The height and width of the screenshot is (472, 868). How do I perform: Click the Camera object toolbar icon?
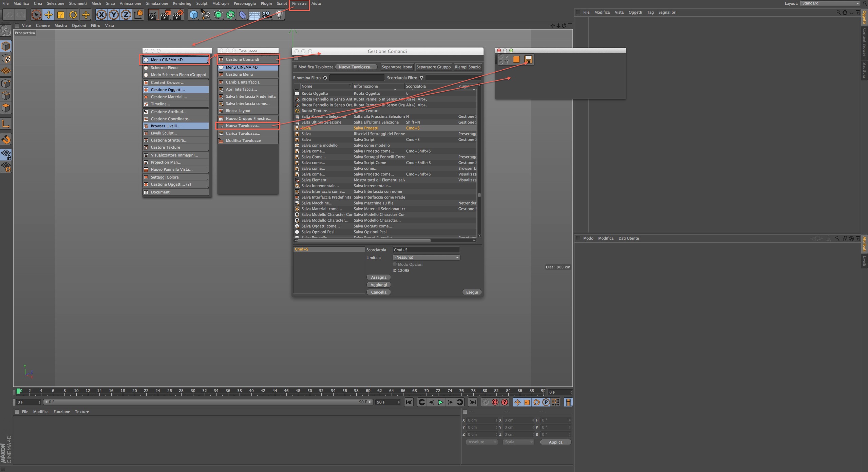pyautogui.click(x=267, y=15)
